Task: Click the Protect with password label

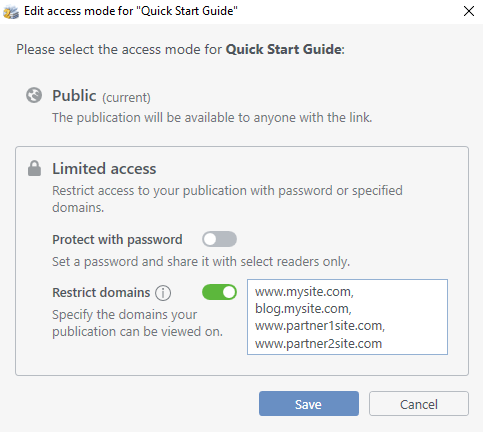Action: tap(117, 240)
